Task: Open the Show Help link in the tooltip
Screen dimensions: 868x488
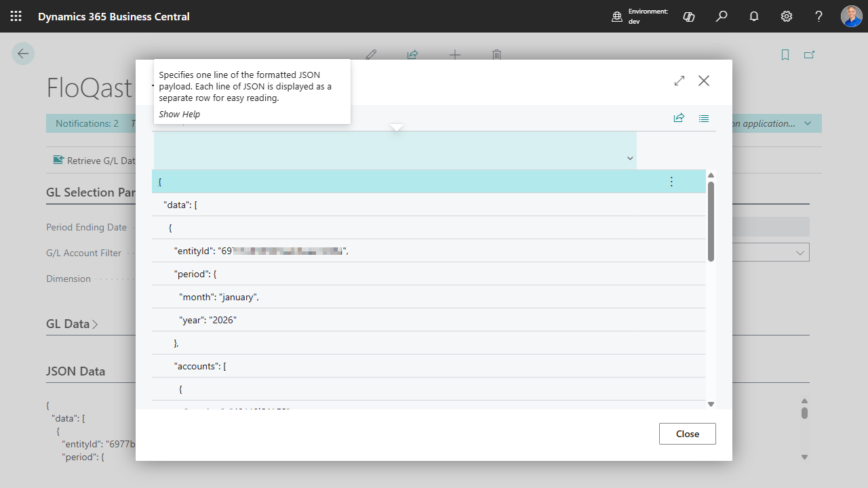Action: click(x=180, y=114)
